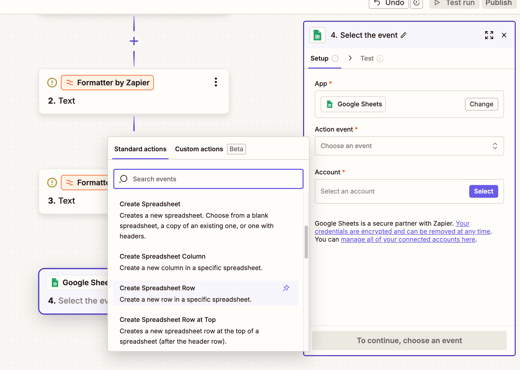Click the Undo button

pyautogui.click(x=389, y=3)
